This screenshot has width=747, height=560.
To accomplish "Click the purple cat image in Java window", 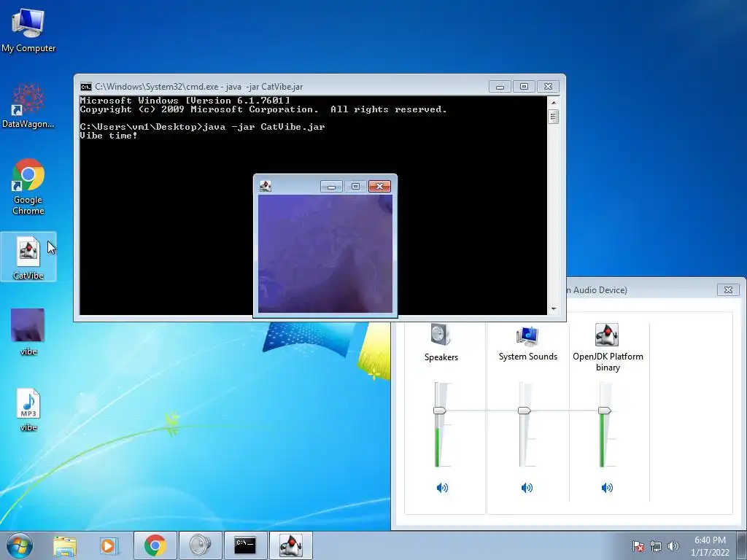I will coord(325,253).
